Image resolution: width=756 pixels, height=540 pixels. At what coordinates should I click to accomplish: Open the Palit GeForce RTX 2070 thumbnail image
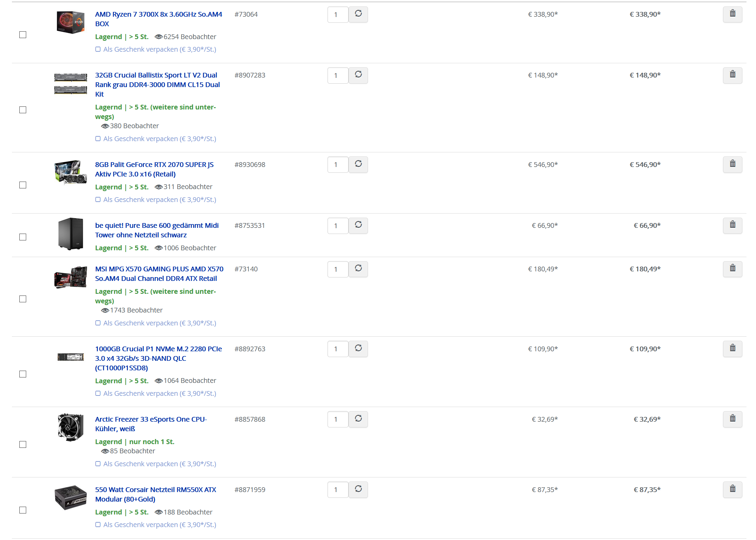coord(71,172)
